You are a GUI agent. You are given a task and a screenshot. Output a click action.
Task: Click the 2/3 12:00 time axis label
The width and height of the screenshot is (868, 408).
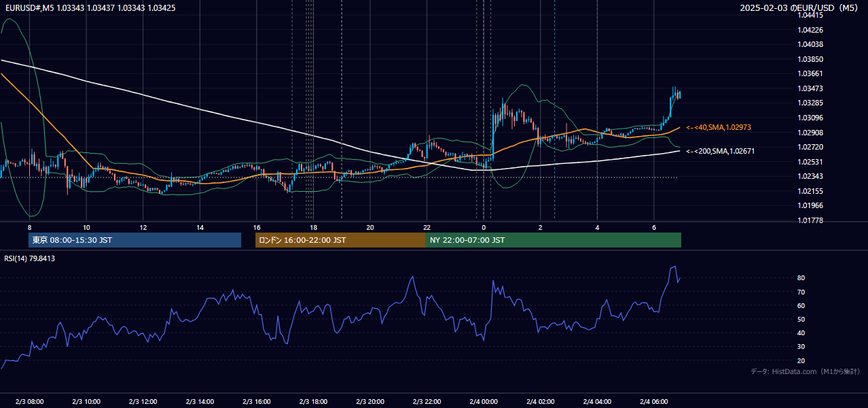click(143, 401)
